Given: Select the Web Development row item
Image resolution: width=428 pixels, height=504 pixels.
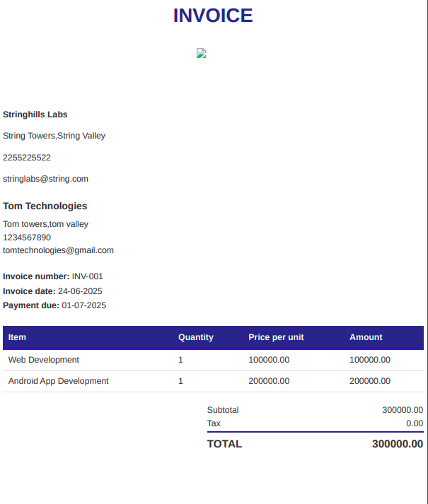Looking at the screenshot, I should point(44,360).
